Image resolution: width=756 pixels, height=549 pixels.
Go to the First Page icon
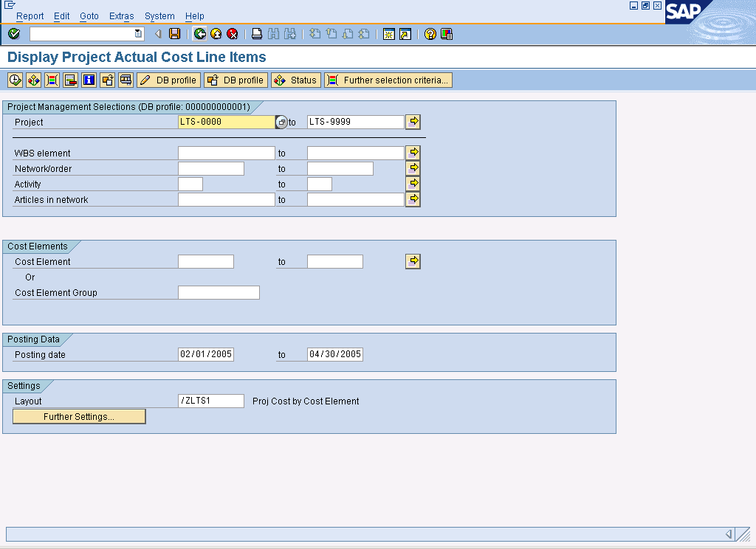[x=315, y=34]
